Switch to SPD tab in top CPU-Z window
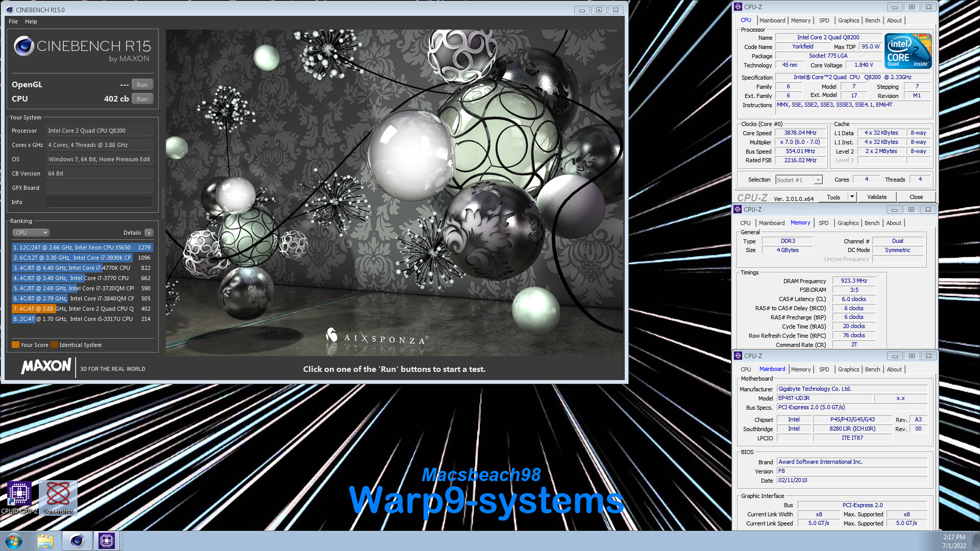980x551 pixels. coord(824,20)
